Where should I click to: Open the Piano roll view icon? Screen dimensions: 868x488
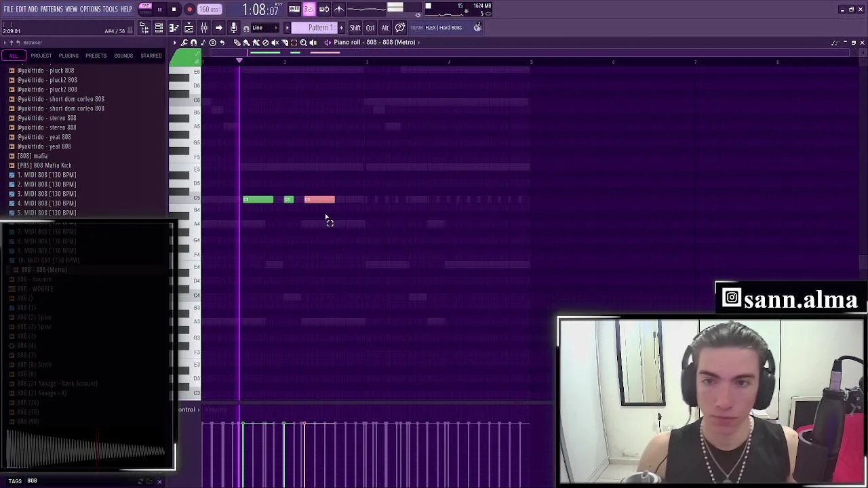click(174, 28)
